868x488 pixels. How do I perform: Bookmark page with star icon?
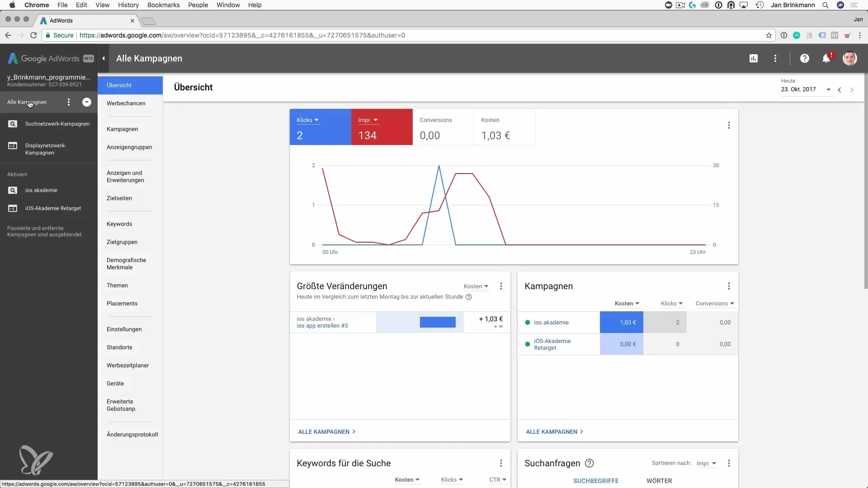[x=769, y=35]
